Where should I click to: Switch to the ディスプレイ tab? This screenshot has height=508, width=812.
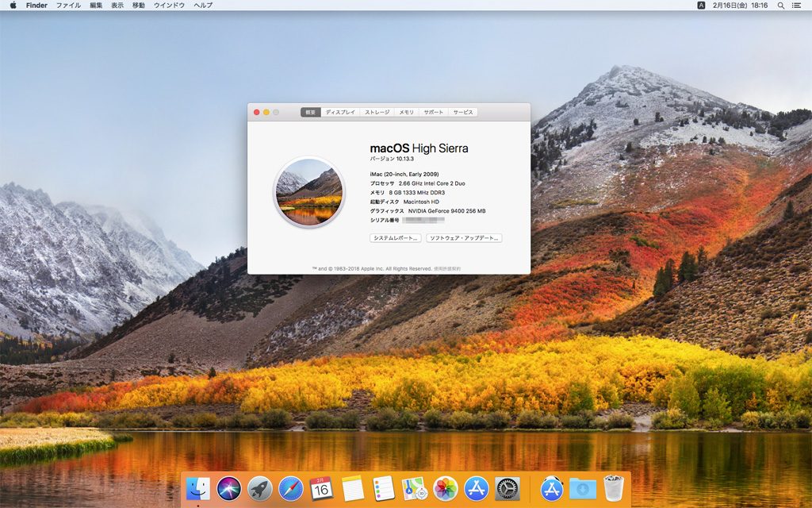(339, 112)
